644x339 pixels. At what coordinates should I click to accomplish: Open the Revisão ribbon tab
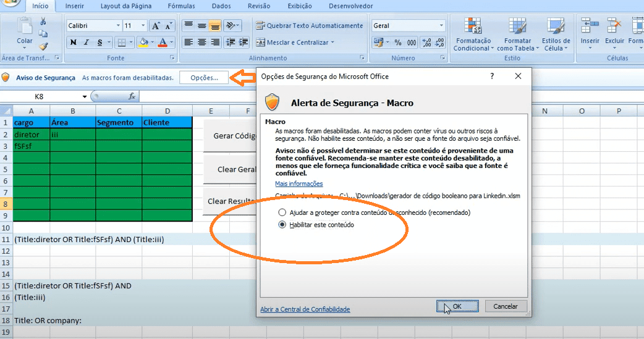click(259, 6)
